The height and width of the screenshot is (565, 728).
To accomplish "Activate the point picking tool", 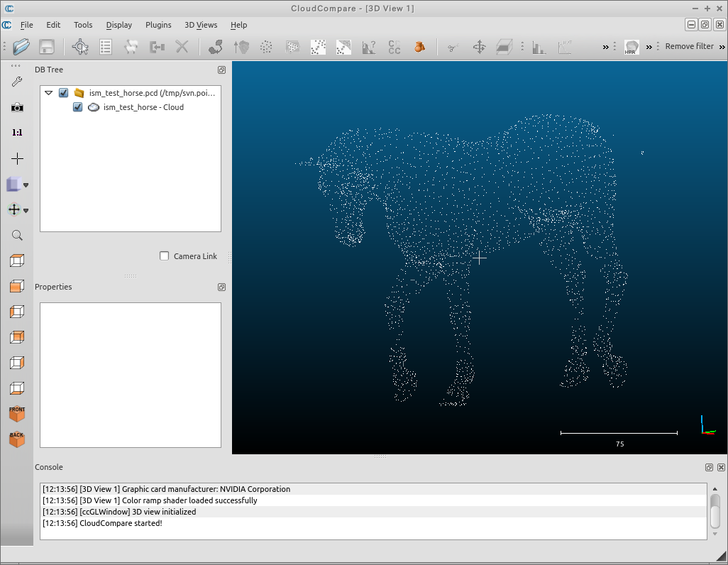I will tap(80, 46).
